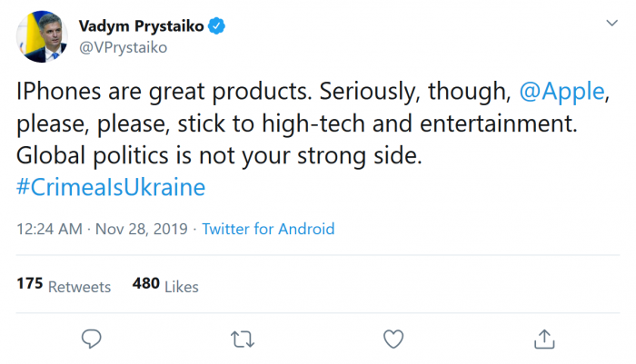Viewport: 636px width, 364px height.
Task: Reply to the tweet via speech bubble icon
Action: (x=91, y=339)
